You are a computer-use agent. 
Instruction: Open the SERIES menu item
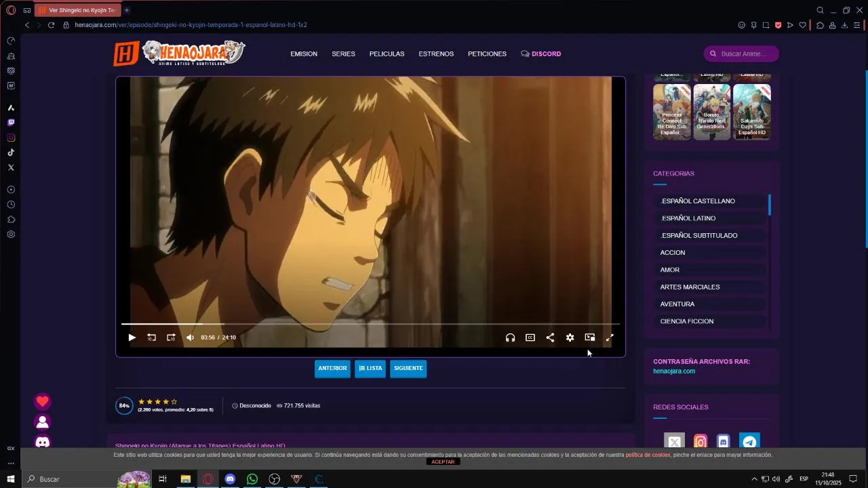343,54
